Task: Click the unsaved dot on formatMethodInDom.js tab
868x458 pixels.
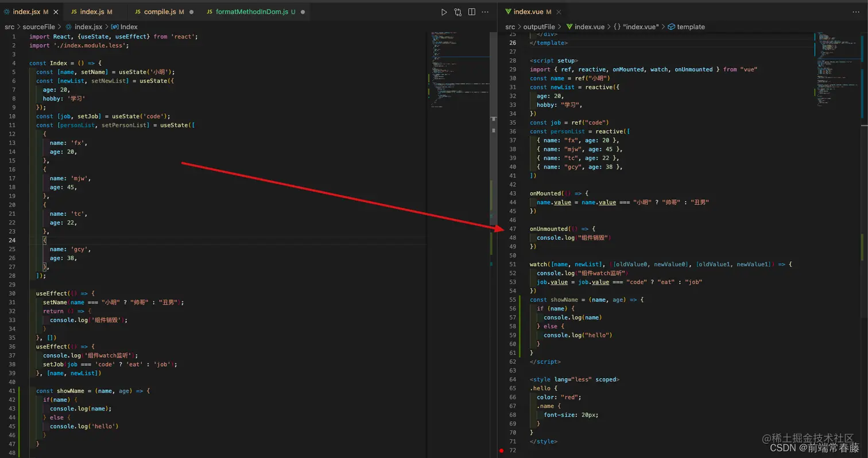Action: click(x=303, y=11)
